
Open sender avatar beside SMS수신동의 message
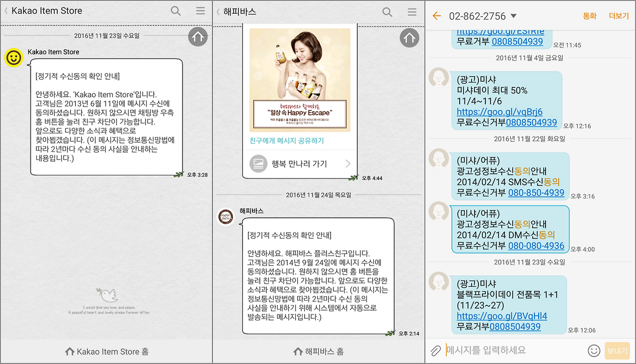(x=439, y=158)
